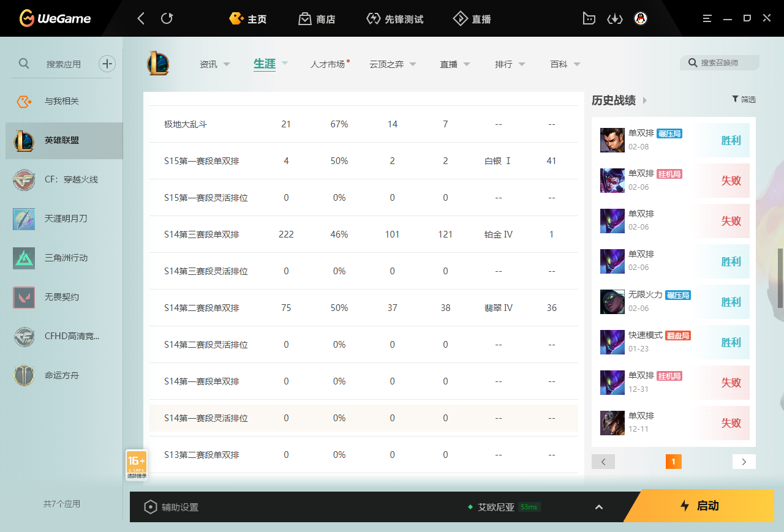Open the 无限火力 02-06 match
Screen dimensions: 784x532
(x=674, y=302)
